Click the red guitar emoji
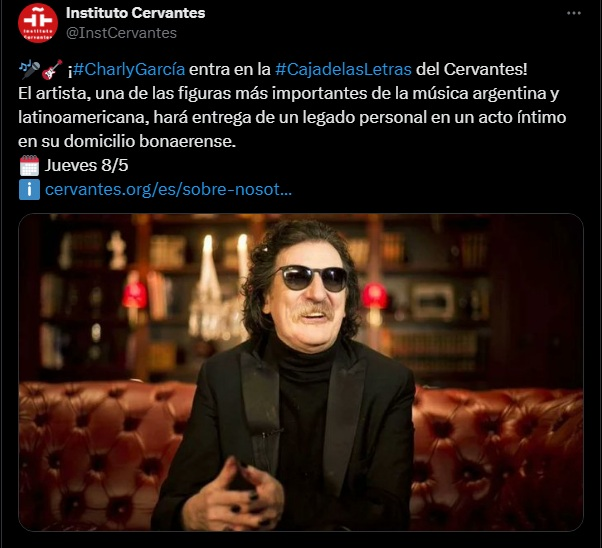Screen dimensions: 602x548 [x=52, y=70]
